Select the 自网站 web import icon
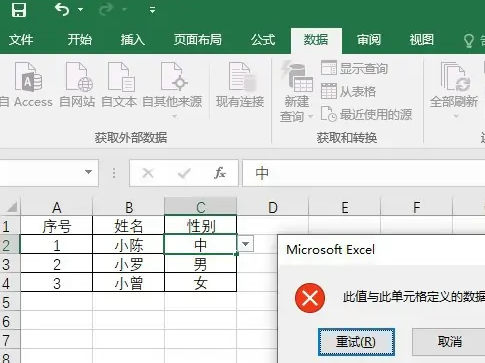Screen dimensions: 485x363 (x=79, y=77)
